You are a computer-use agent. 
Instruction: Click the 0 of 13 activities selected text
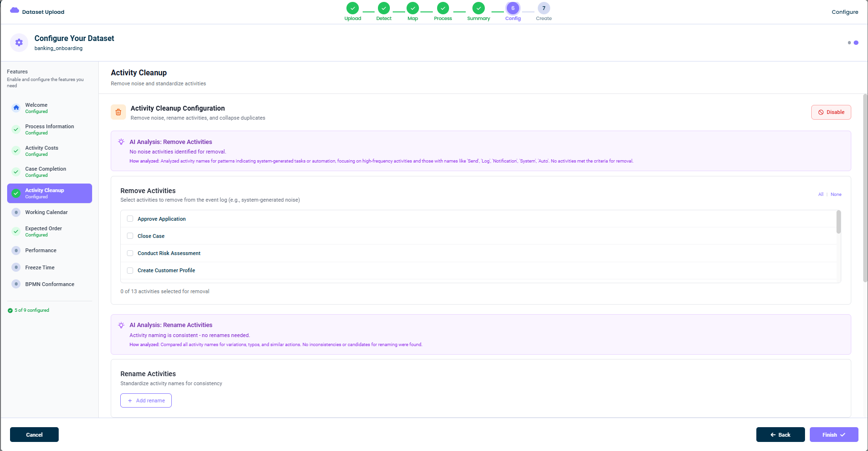[165, 291]
